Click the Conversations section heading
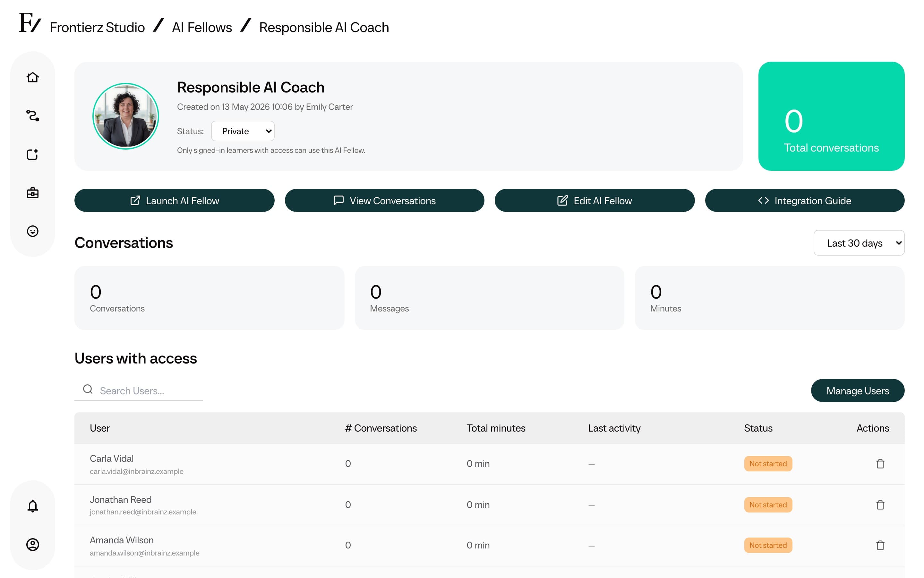Viewport: 924px width, 578px height. 123,243
